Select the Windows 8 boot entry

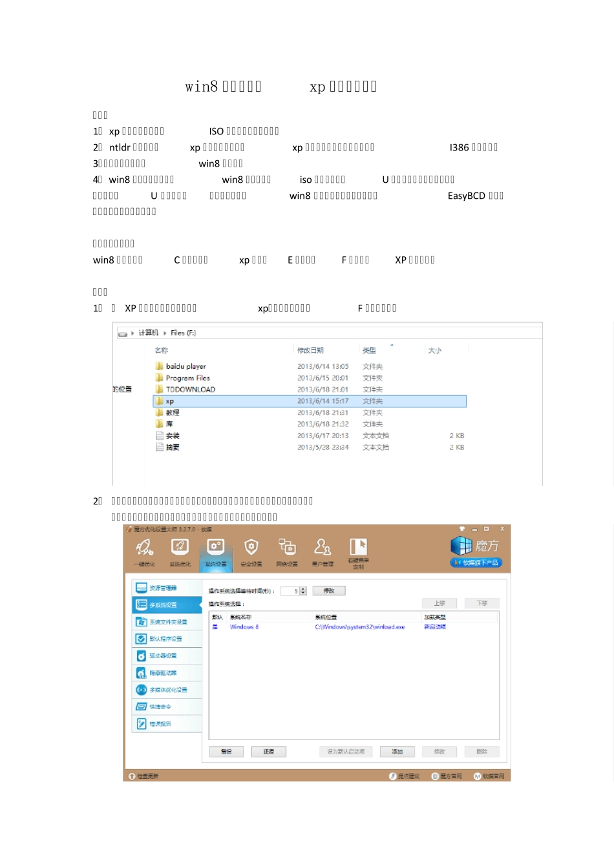354,627
